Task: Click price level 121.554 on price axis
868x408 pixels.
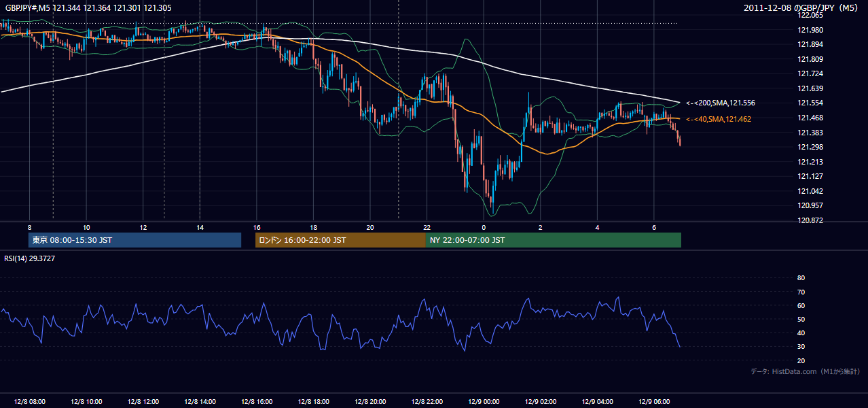Action: click(811, 103)
